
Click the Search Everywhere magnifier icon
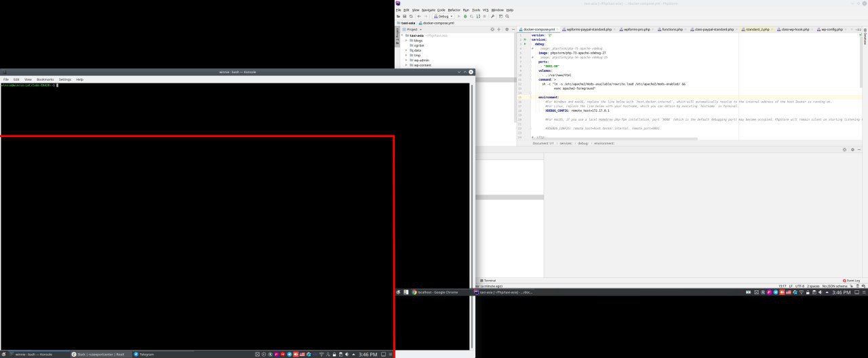(507, 16)
